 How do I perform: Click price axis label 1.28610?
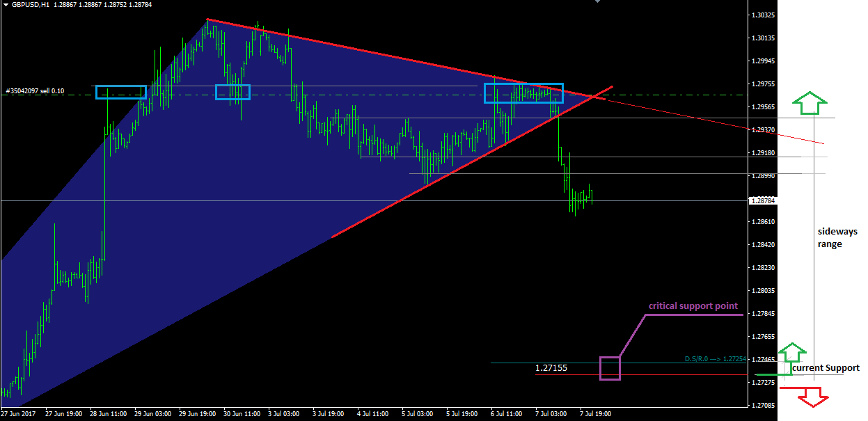click(764, 221)
